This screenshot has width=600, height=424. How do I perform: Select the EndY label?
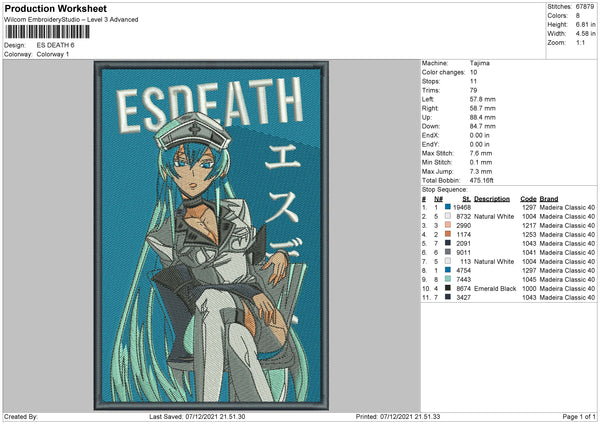[x=430, y=144]
